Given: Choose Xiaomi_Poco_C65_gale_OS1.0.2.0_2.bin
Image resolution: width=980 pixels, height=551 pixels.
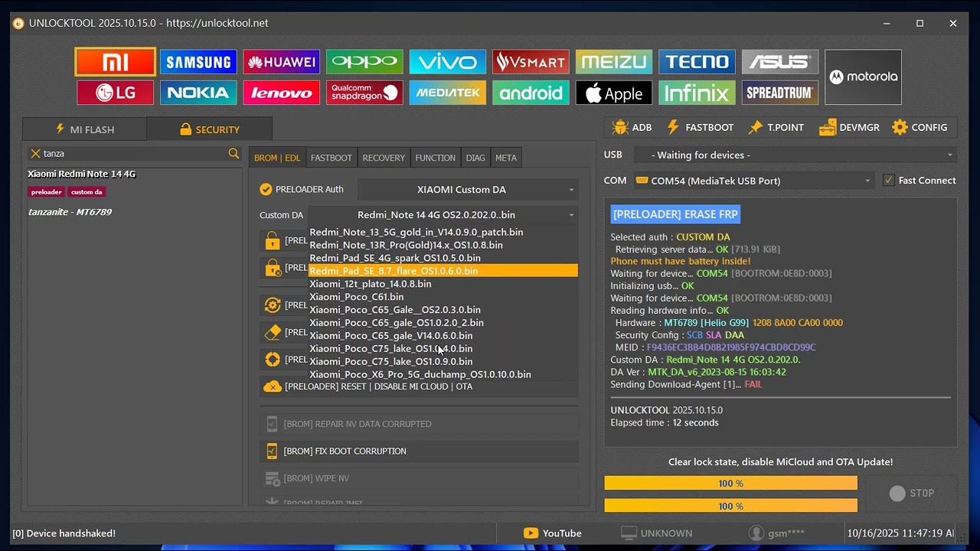Looking at the screenshot, I should [443, 323].
